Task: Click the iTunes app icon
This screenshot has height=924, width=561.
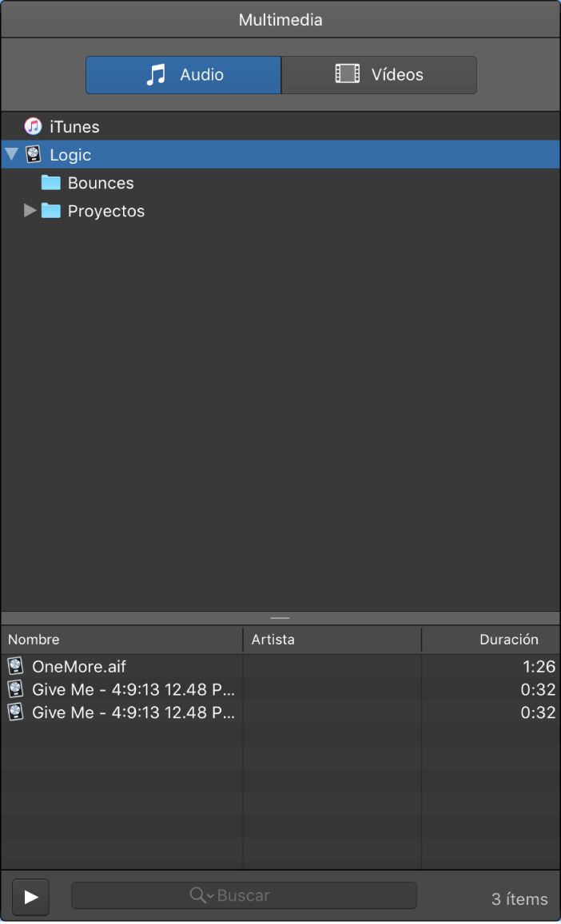Action: click(x=33, y=126)
